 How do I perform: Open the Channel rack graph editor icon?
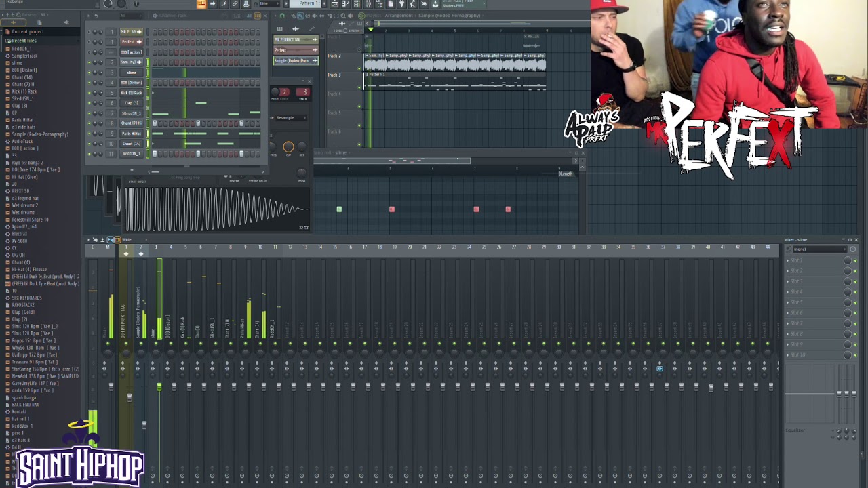(x=250, y=16)
